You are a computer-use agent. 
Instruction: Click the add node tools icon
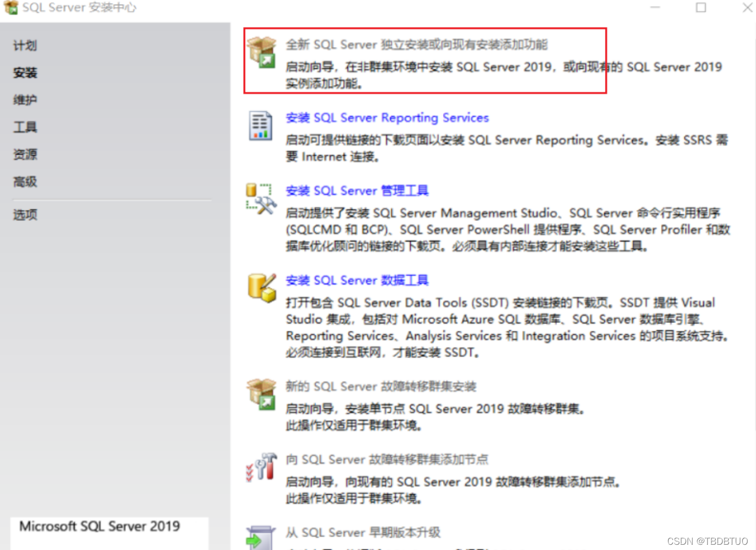(261, 467)
